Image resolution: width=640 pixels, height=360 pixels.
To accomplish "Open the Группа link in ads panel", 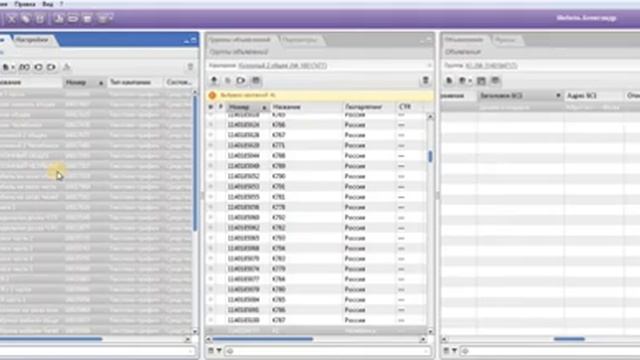I will click(491, 65).
